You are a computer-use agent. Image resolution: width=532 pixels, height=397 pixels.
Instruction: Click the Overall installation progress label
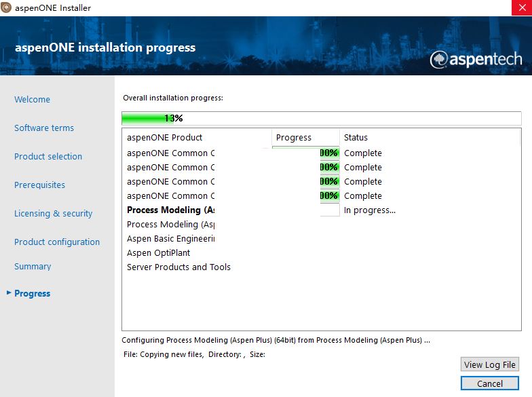coord(173,98)
